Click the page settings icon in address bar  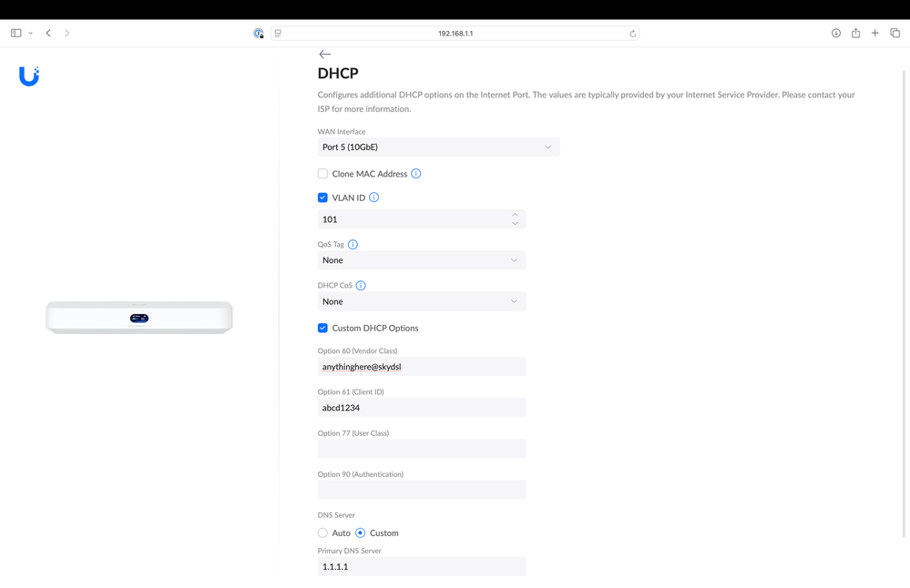278,33
